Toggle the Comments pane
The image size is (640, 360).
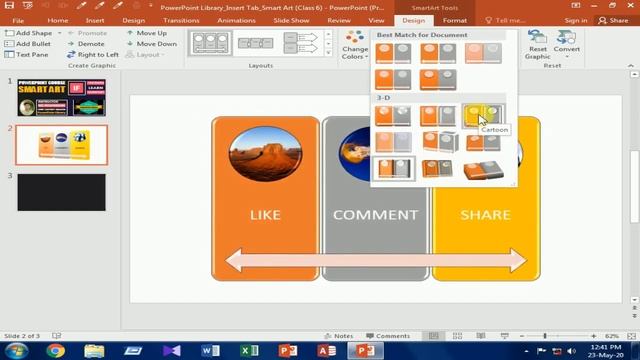point(388,336)
